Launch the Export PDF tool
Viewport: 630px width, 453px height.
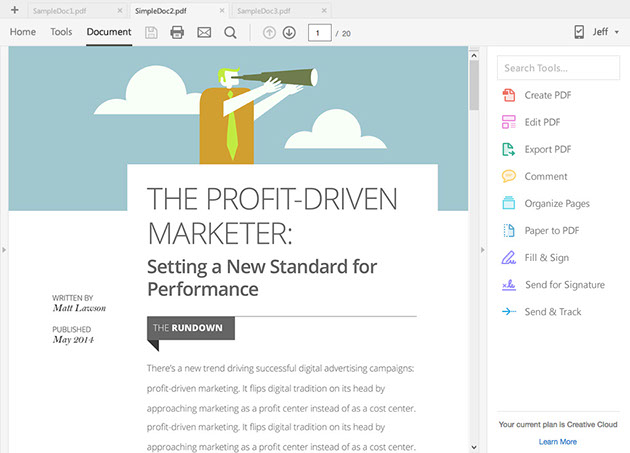(x=547, y=149)
